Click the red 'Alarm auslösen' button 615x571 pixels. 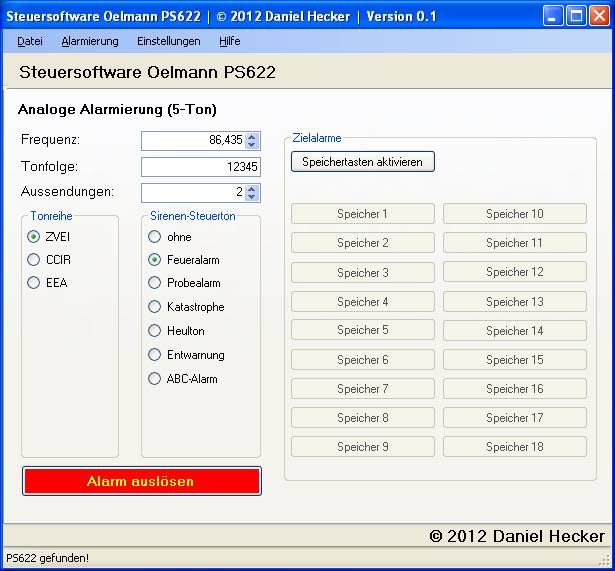(141, 481)
